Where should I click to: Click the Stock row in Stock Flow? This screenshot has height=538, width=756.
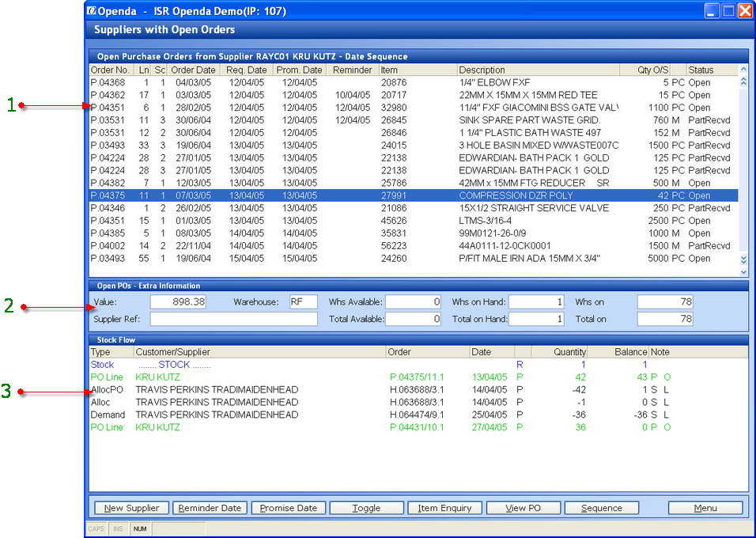(x=418, y=365)
